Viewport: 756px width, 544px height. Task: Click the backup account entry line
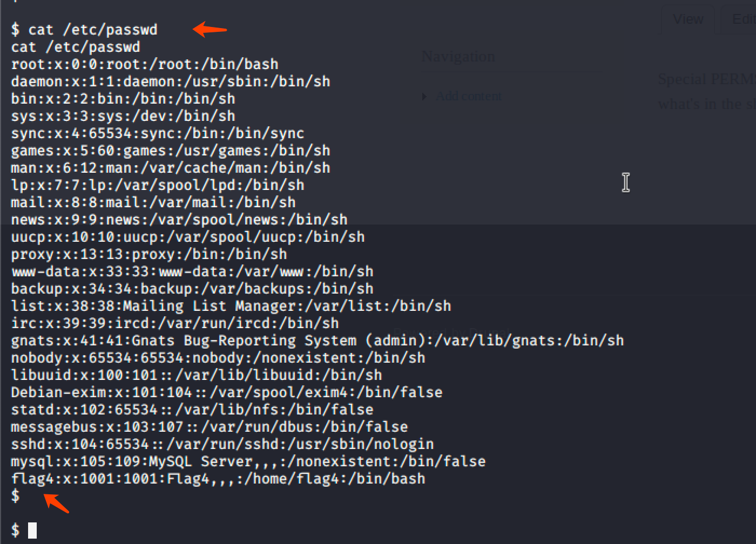(x=192, y=289)
